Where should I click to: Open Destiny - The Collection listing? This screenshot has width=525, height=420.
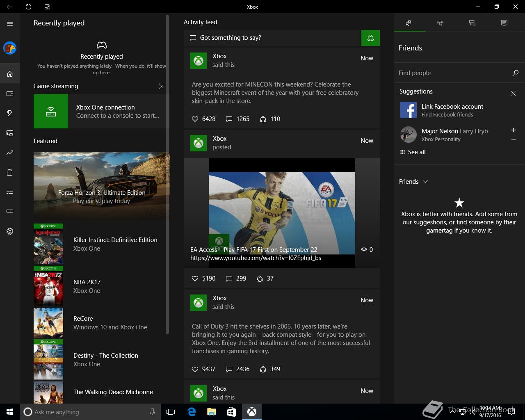(101, 360)
